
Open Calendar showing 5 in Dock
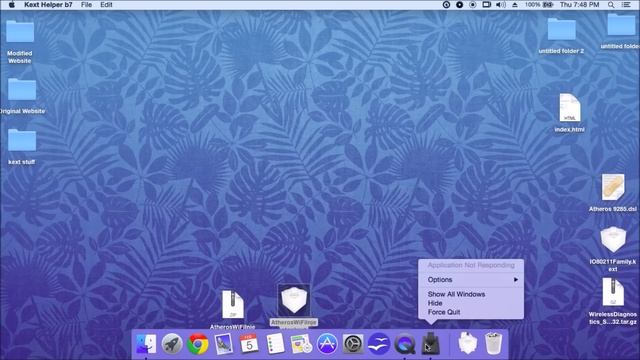pos(249,344)
